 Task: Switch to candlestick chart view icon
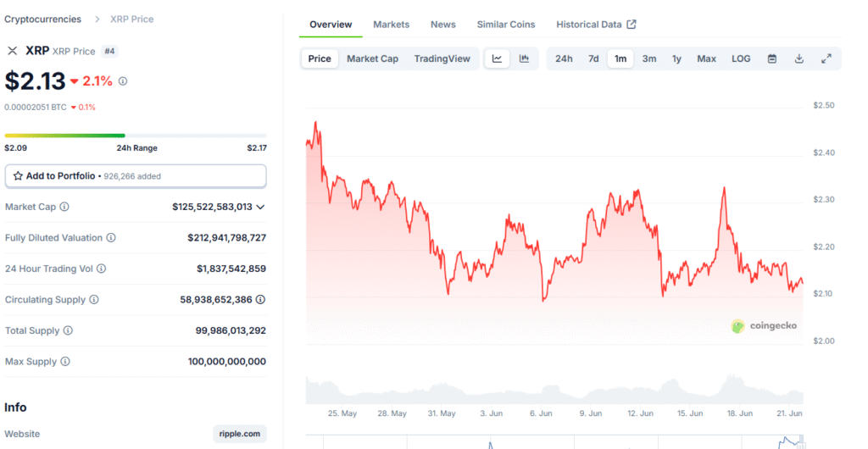(524, 58)
